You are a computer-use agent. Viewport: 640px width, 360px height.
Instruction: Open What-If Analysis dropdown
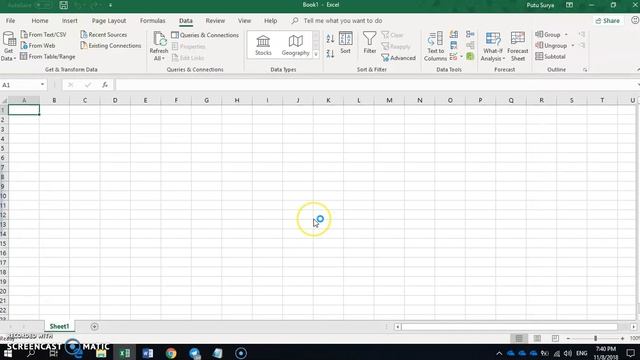point(493,46)
